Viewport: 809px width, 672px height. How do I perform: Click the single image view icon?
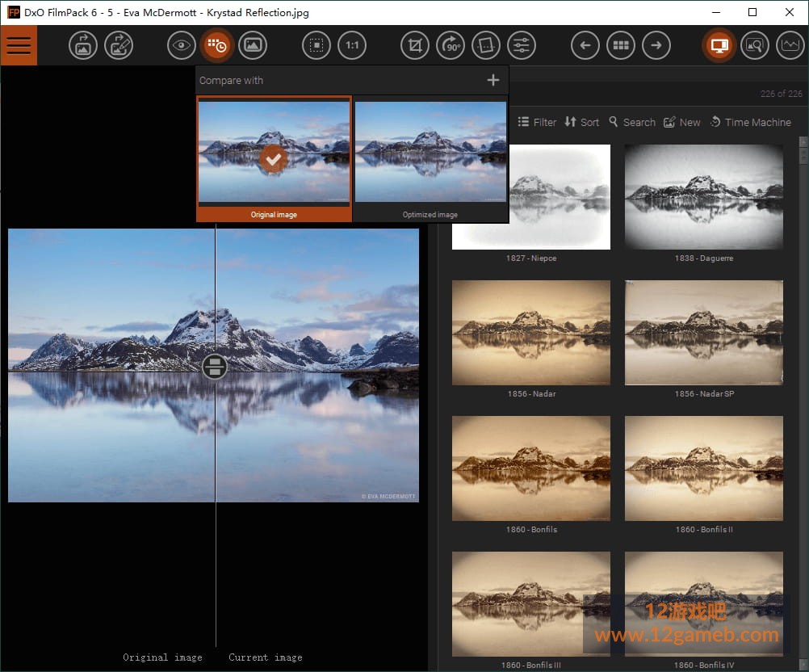[x=252, y=45]
